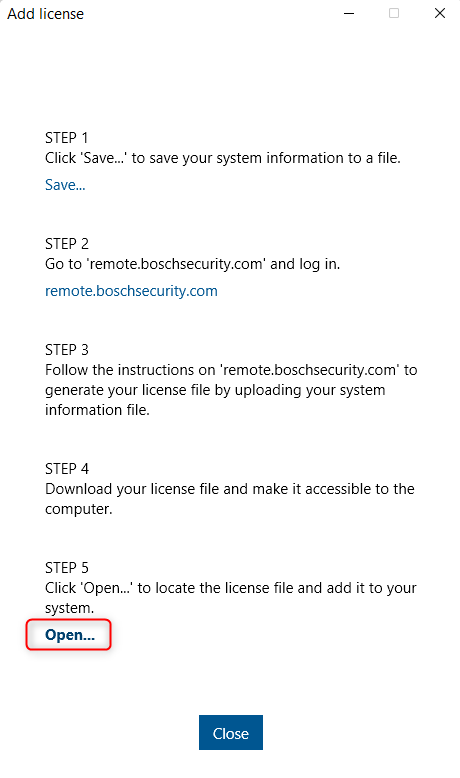Click the Save... link under Step 1
Image resolution: width=460 pixels, height=778 pixels.
click(x=65, y=185)
